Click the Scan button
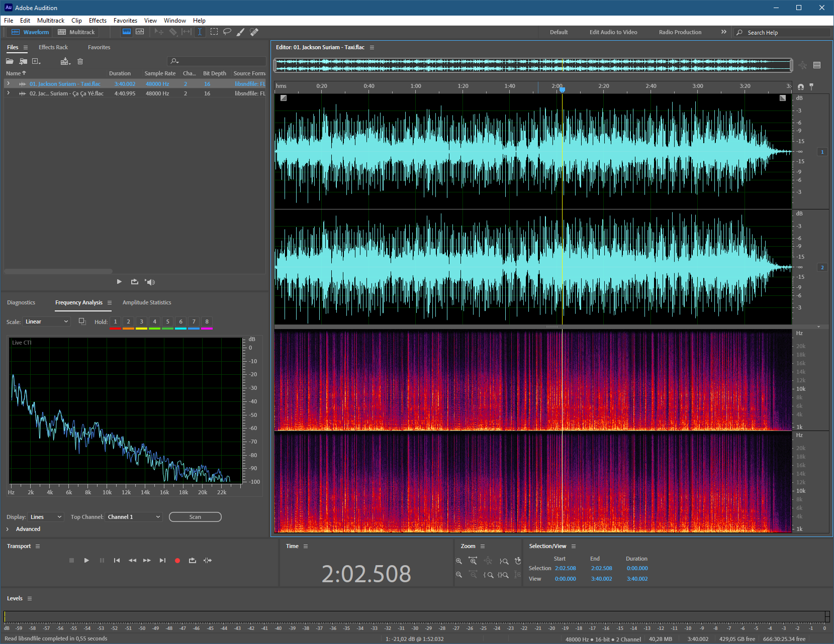Image resolution: width=834 pixels, height=644 pixels. pos(195,517)
